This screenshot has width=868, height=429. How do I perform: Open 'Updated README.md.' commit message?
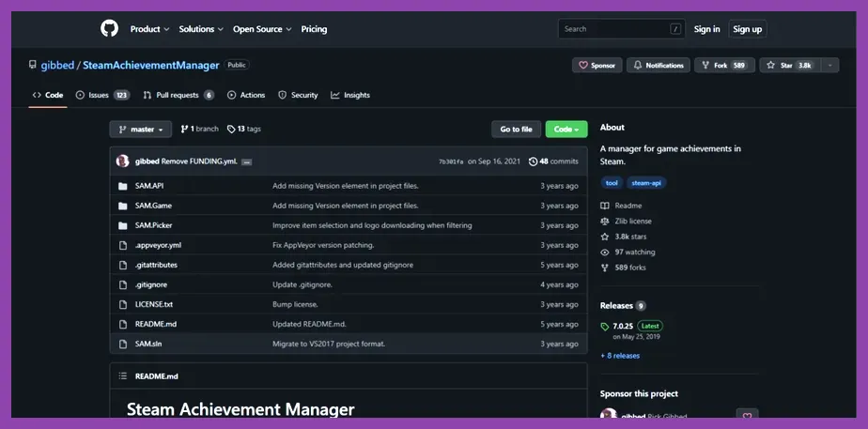pyautogui.click(x=309, y=324)
